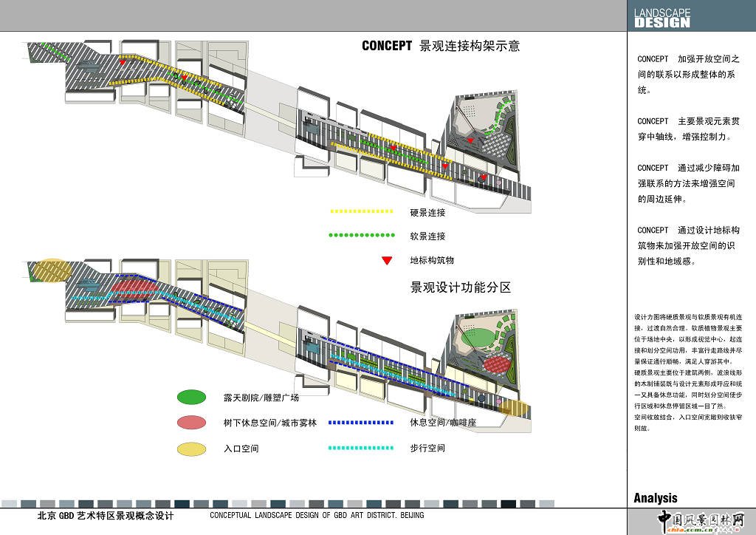The image size is (756, 535).
Task: Click the 景观设计功能分区 section heading
Action: click(460, 287)
